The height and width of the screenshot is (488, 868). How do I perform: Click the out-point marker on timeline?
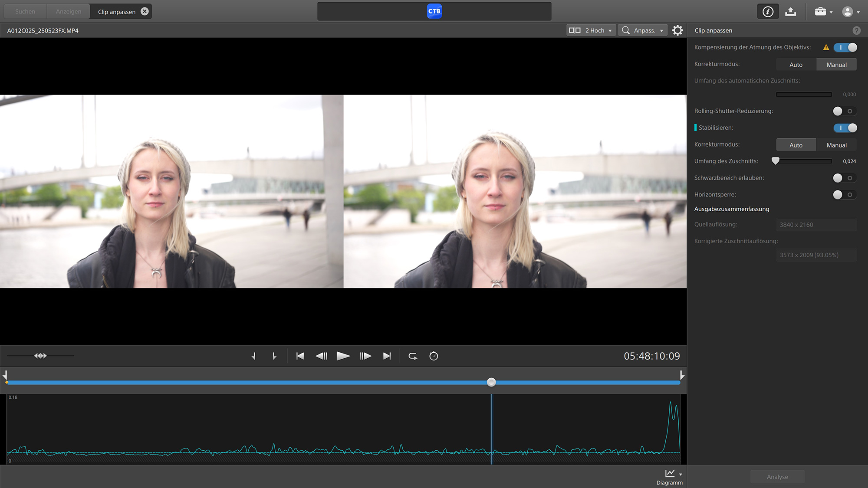682,376
